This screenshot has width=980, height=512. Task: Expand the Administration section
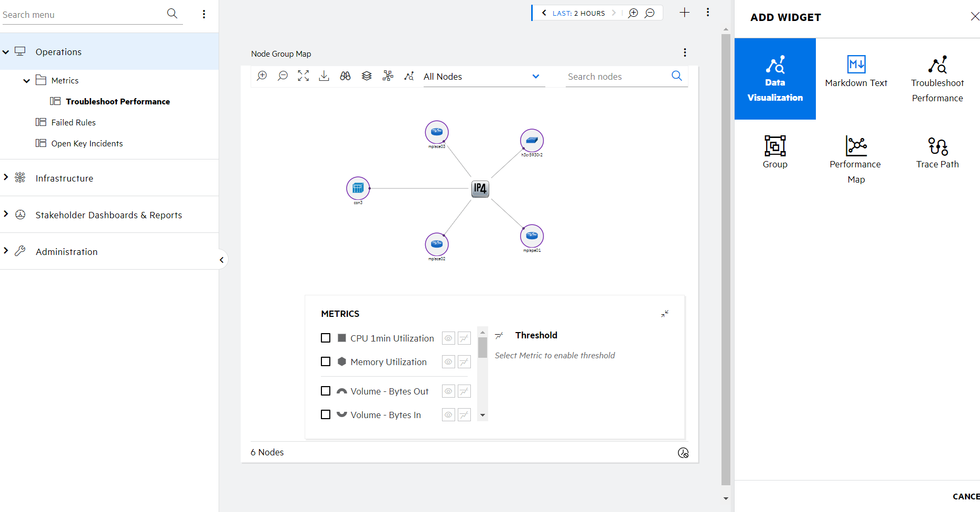[x=6, y=251]
